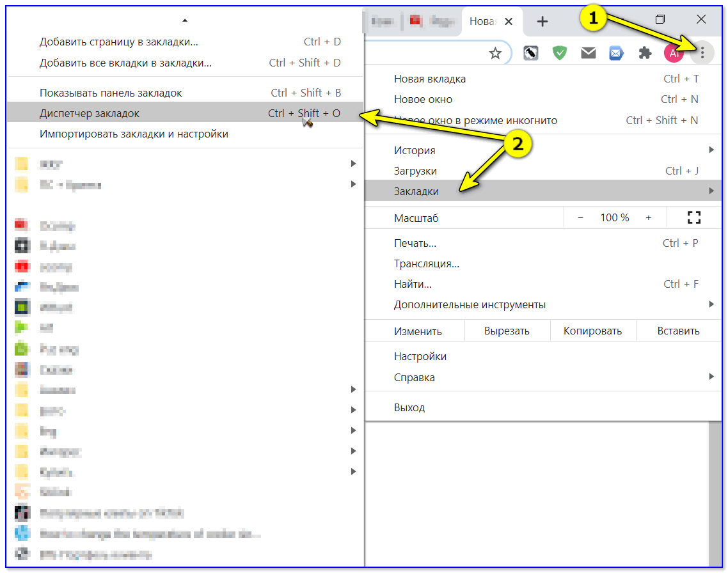Close the 'Нова' tab with its X
The height and width of the screenshot is (573, 728).
pyautogui.click(x=509, y=21)
